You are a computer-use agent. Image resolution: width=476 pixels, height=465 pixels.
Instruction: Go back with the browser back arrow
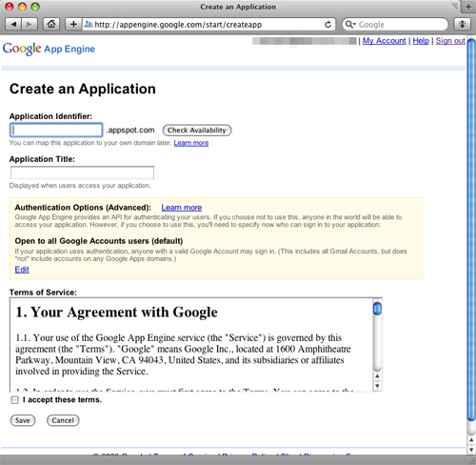(13, 25)
